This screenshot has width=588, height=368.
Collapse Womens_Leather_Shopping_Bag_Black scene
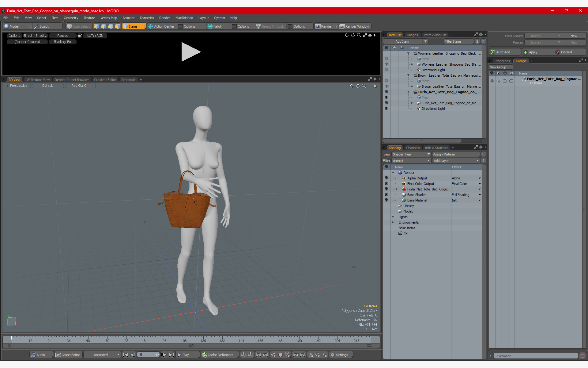(408, 53)
